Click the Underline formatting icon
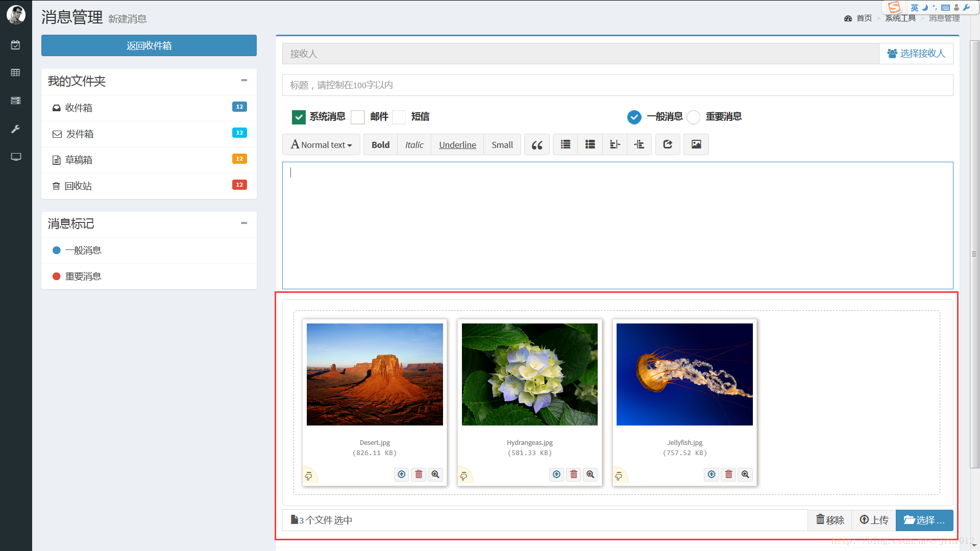The height and width of the screenshot is (551, 980). [x=456, y=144]
